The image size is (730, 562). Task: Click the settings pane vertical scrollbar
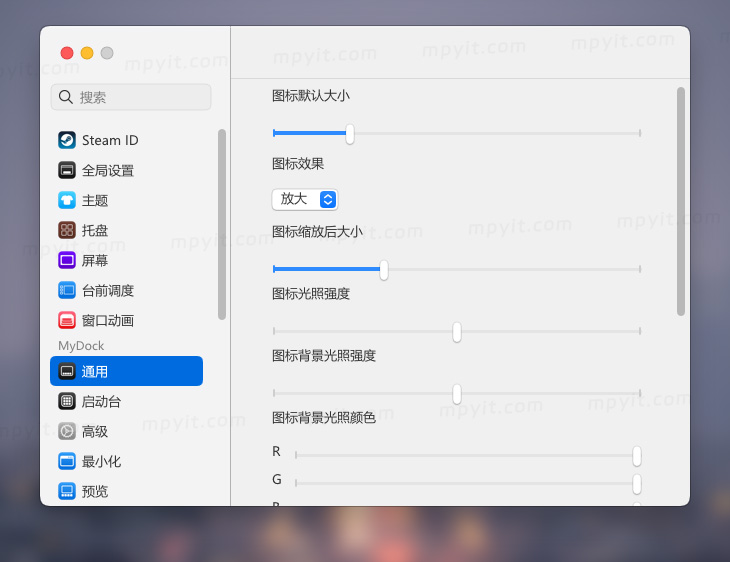(681, 202)
